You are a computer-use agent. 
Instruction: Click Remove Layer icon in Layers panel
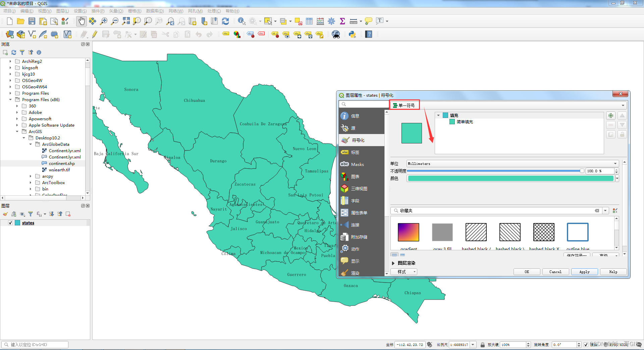coord(68,214)
